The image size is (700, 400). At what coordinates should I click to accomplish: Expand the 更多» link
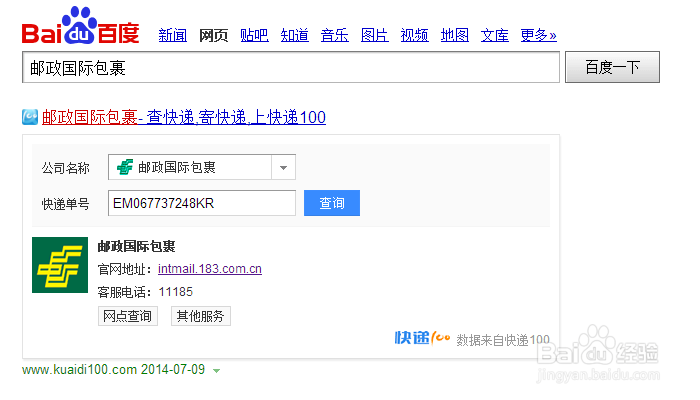click(538, 35)
